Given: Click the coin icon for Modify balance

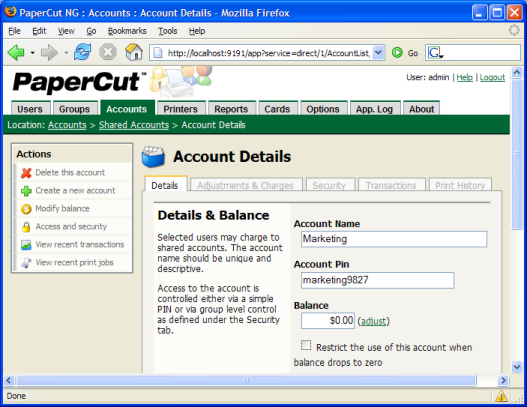Looking at the screenshot, I should 26,209.
